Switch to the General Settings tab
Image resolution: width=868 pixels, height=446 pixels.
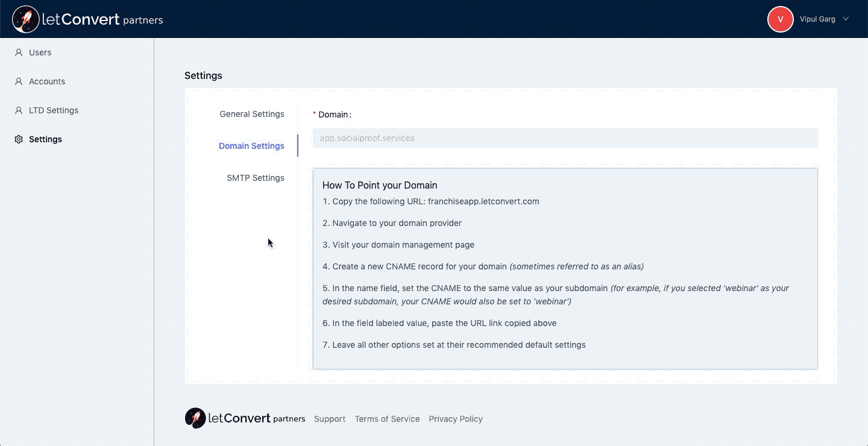pyautogui.click(x=251, y=114)
